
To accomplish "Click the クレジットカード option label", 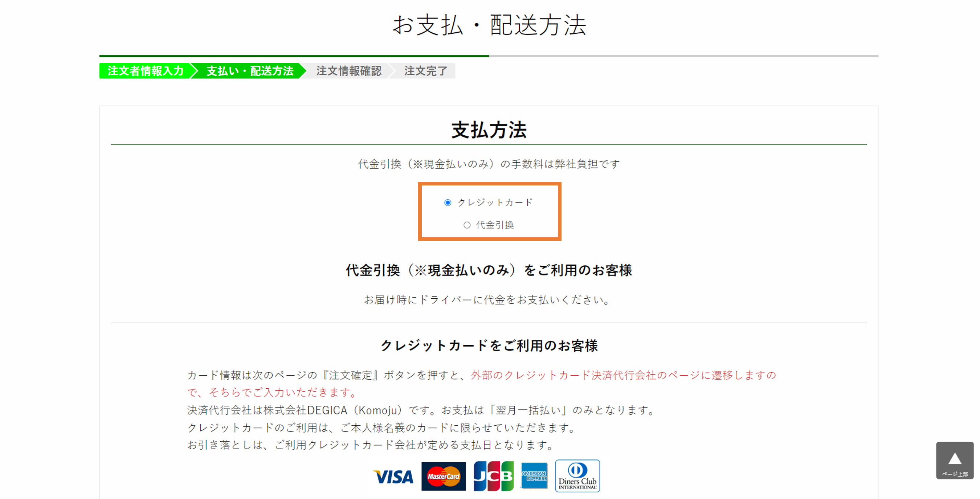I will click(x=495, y=203).
